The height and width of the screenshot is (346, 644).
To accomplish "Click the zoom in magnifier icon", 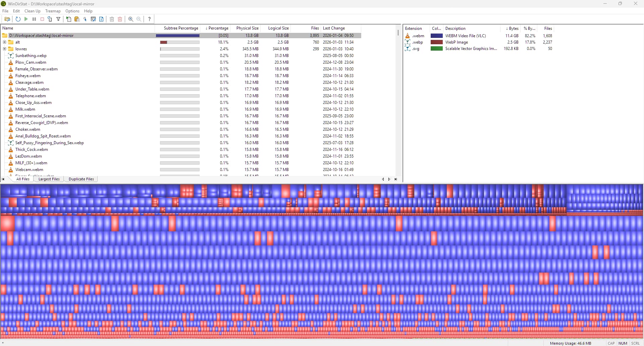I will click(131, 19).
